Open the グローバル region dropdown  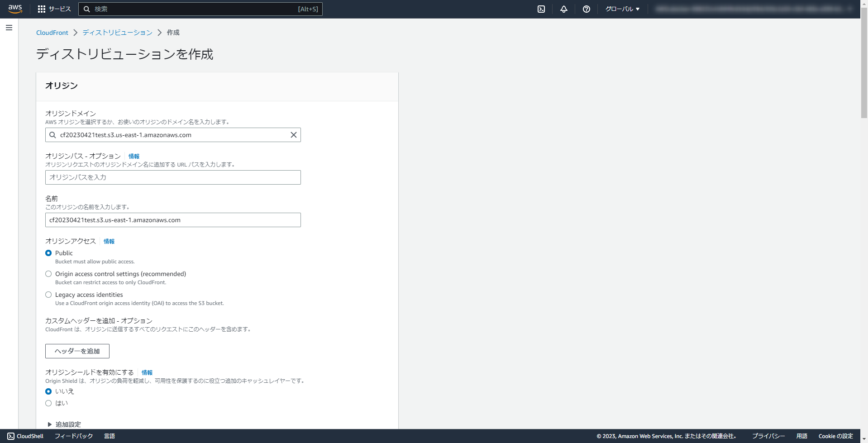[x=622, y=9]
